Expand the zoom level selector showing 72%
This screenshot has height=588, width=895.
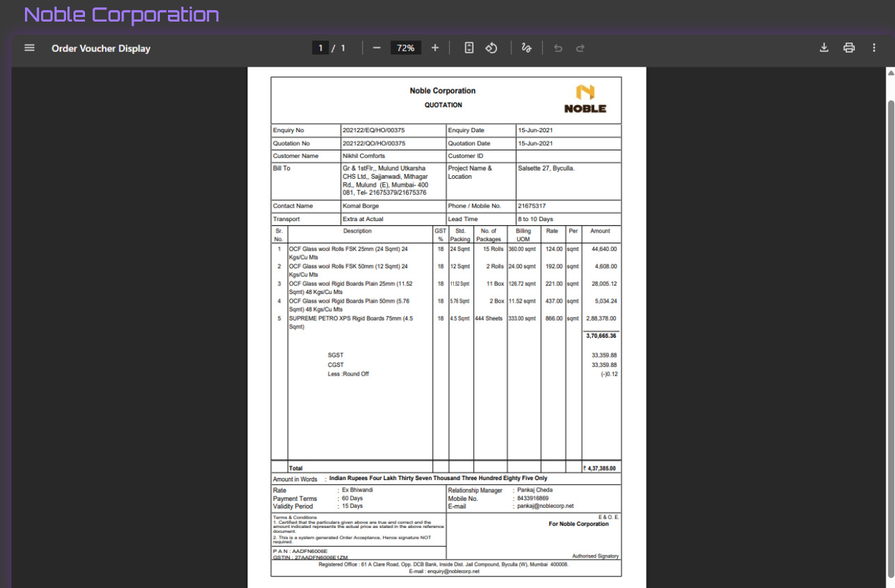(405, 47)
